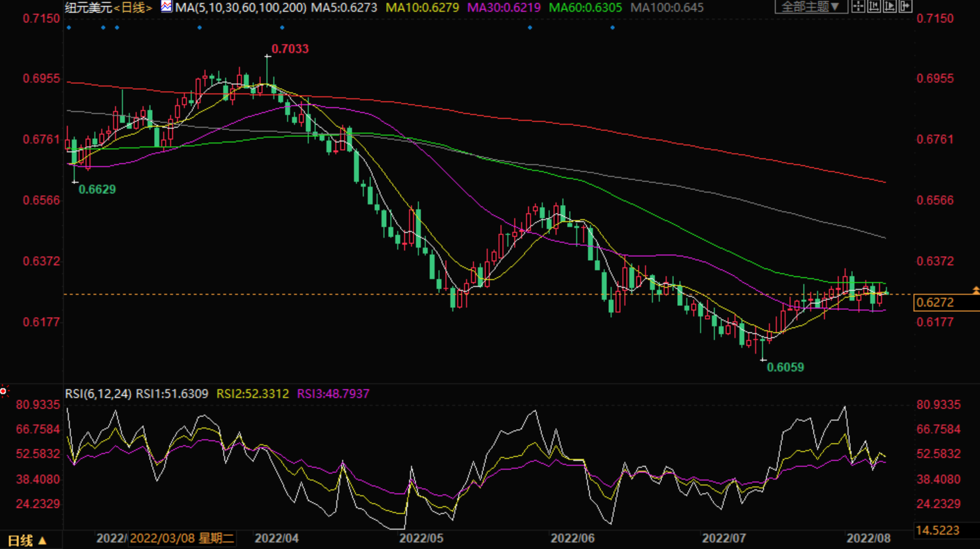Click first blue event dot at top left

point(69,28)
